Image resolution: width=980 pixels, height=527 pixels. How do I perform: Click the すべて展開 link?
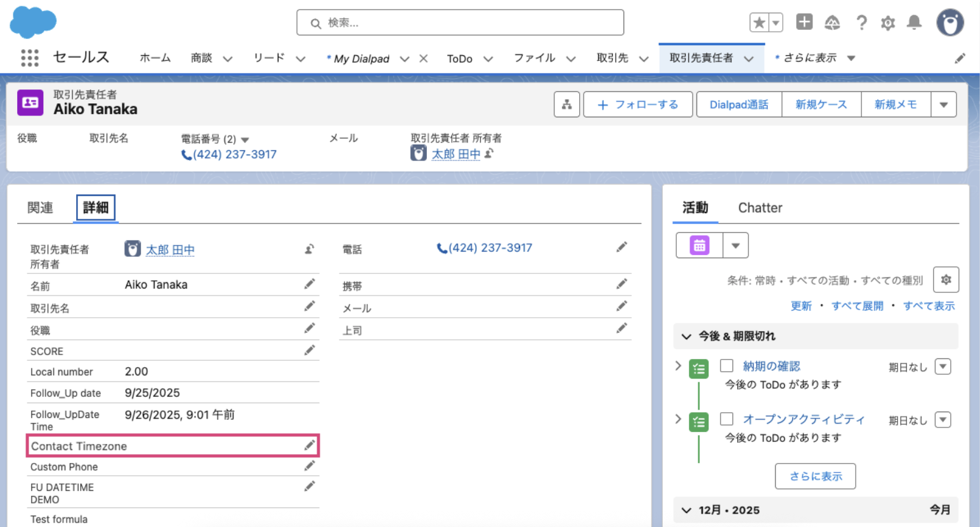857,306
